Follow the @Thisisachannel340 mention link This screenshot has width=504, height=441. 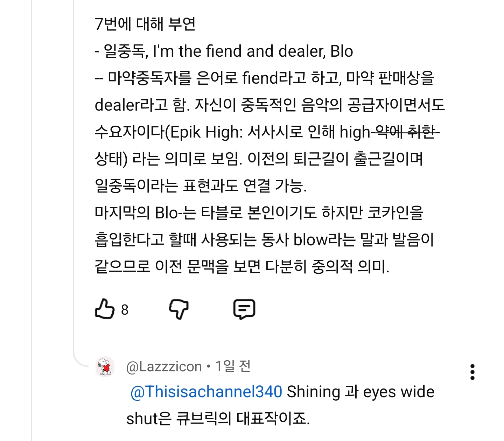click(206, 392)
